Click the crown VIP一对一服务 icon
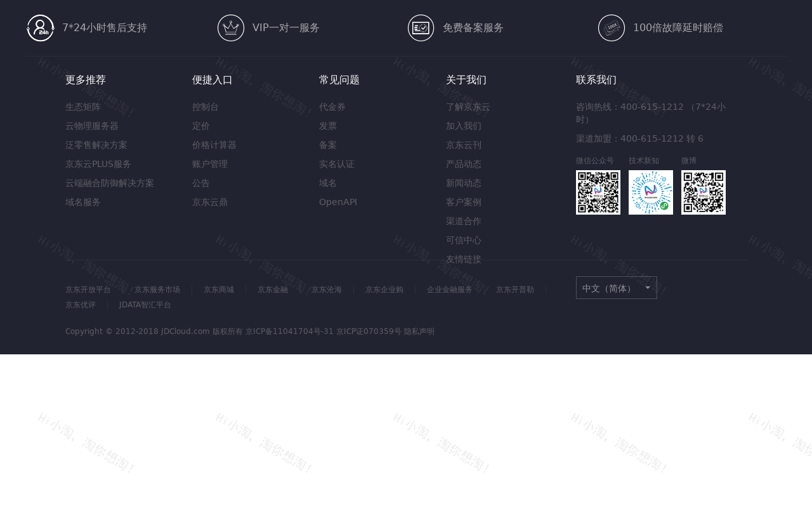The image size is (812, 508). coord(230,28)
